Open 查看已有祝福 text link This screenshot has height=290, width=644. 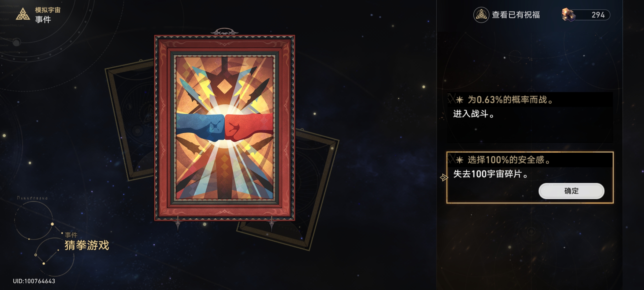pos(516,15)
